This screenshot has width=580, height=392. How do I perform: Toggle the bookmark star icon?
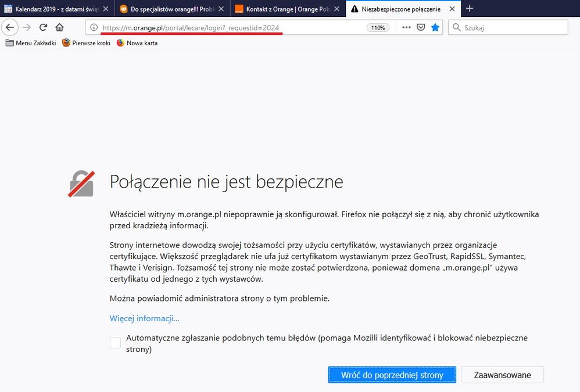tap(435, 27)
